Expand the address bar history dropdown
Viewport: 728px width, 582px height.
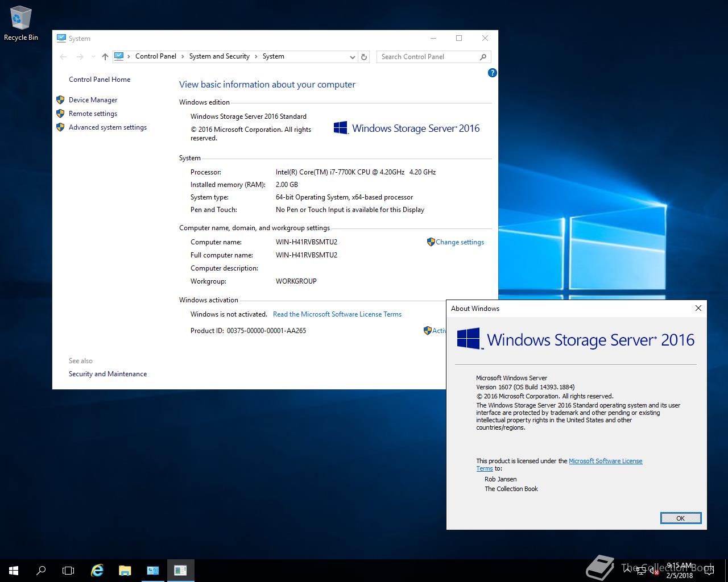point(352,57)
